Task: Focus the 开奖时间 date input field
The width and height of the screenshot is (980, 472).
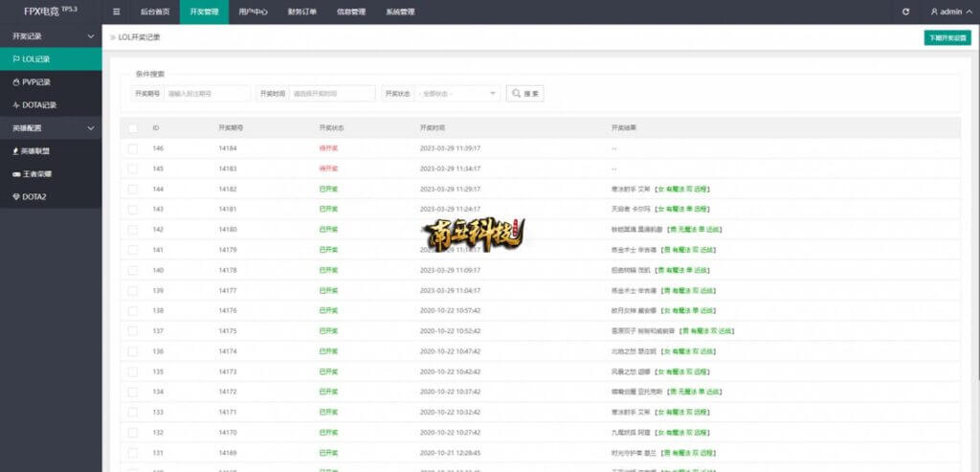Action: tap(332, 93)
